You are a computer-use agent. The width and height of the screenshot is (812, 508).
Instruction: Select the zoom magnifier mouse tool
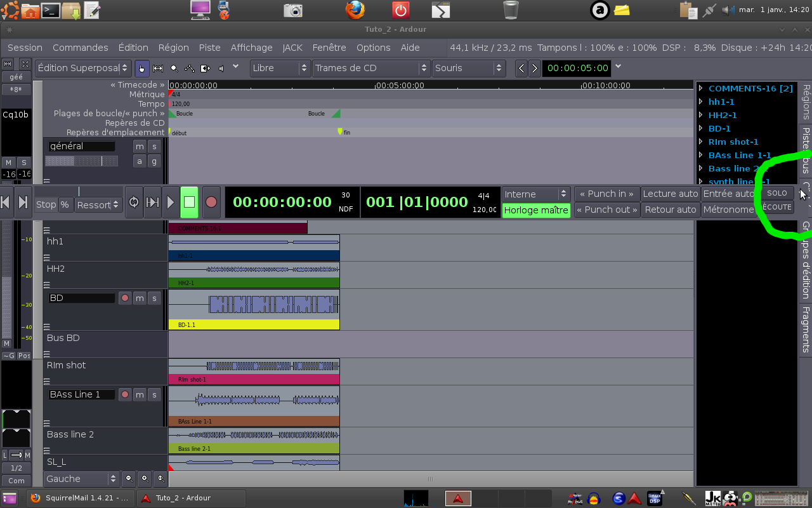174,68
